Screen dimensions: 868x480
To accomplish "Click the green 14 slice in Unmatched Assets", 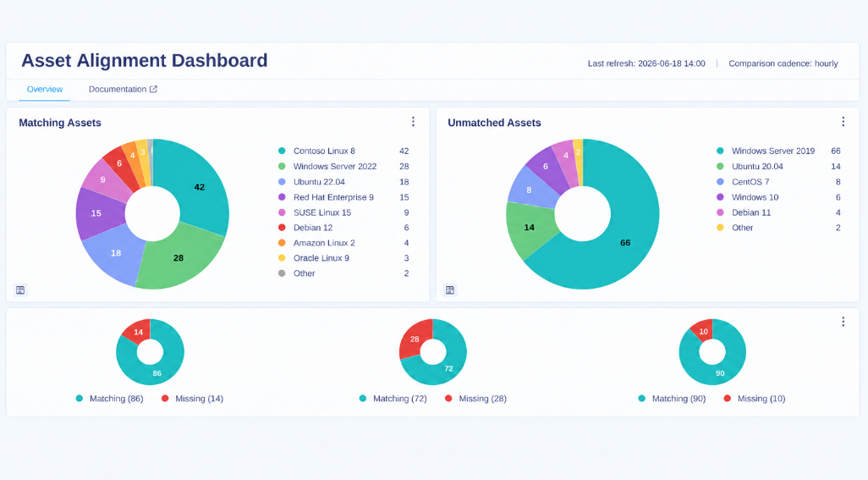I will click(530, 227).
